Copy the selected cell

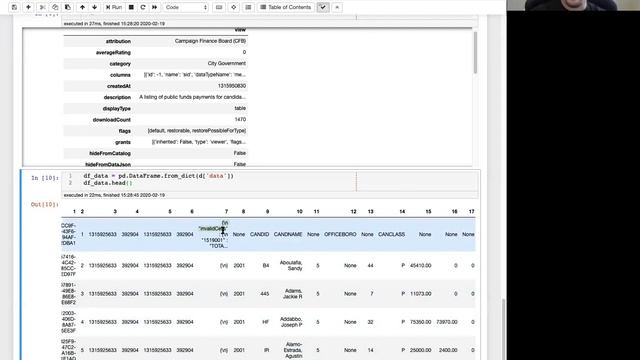click(x=55, y=7)
